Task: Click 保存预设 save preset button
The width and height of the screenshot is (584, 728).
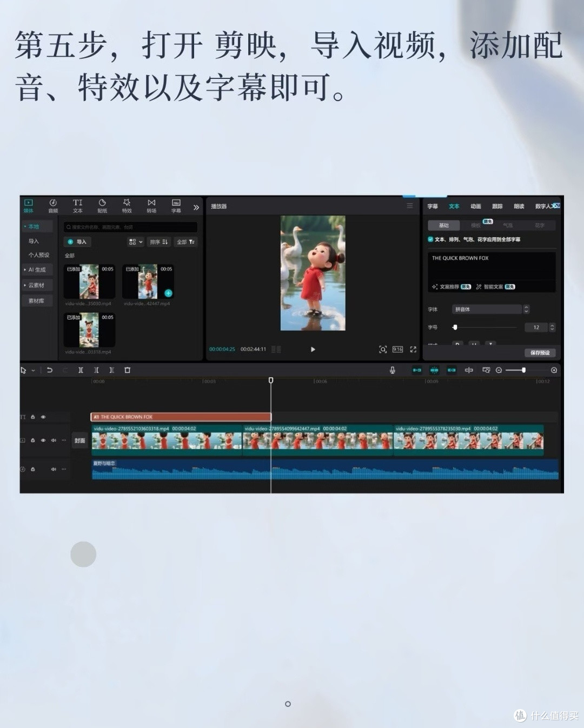Action: 540,353
